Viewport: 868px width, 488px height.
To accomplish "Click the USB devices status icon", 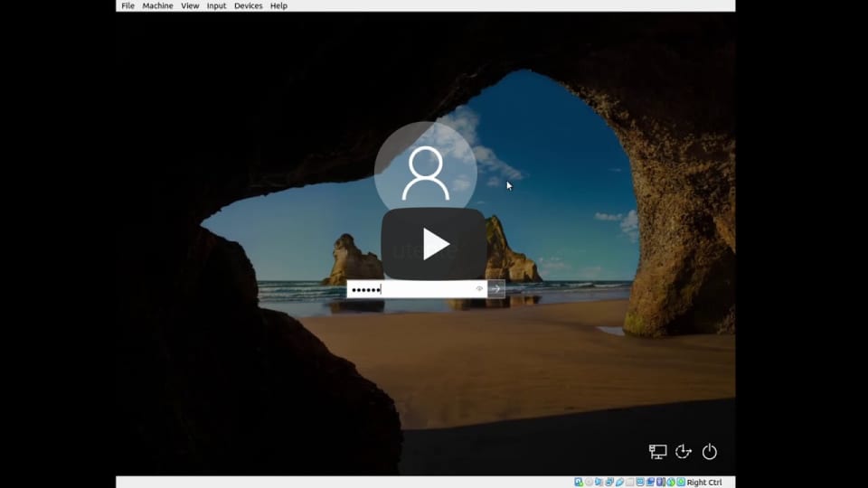I will point(619,482).
